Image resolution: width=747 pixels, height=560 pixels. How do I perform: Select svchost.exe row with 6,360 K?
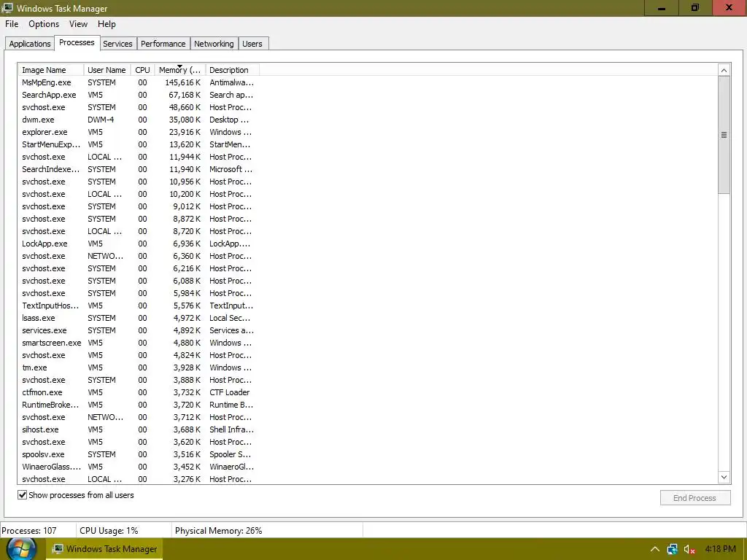coord(138,256)
